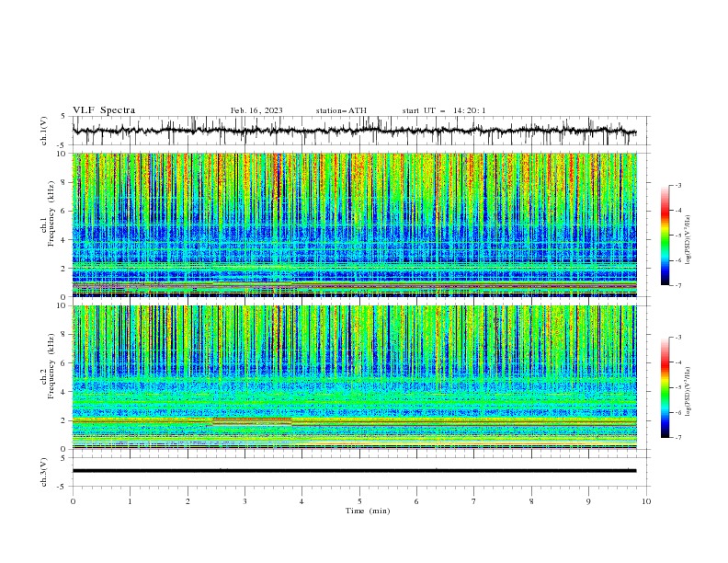This screenshot has height=563, width=728.
Task: Click the ch.1(V) axis "5" tick label
Action: pyautogui.click(x=64, y=116)
